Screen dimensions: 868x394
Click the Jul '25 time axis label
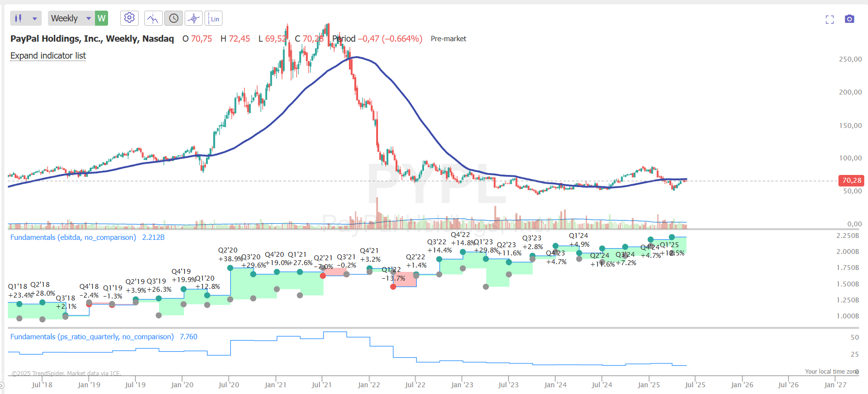pos(695,385)
